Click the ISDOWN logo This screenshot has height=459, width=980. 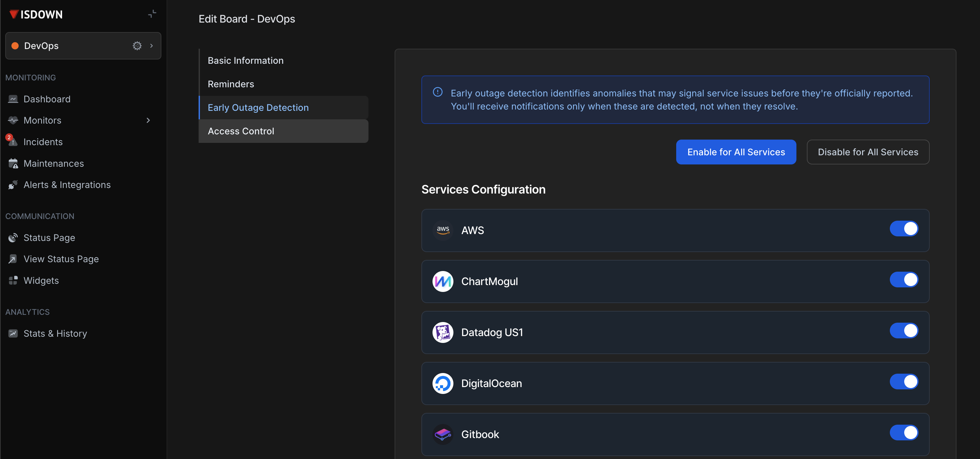36,14
